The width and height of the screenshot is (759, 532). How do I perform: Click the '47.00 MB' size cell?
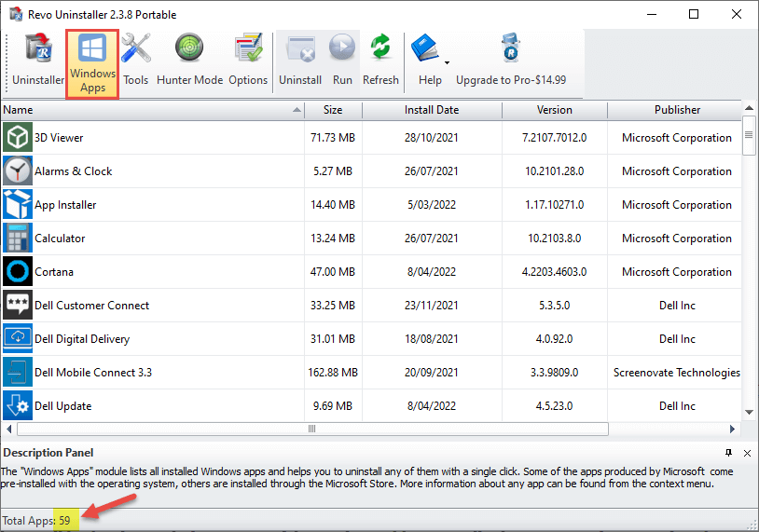tap(333, 272)
